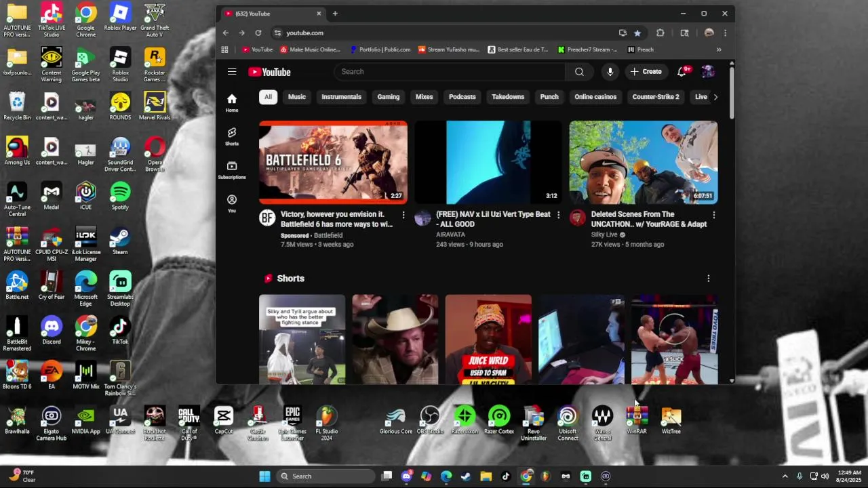This screenshot has width=868, height=488.
Task: Click the YouTube logo
Action: [x=269, y=72]
